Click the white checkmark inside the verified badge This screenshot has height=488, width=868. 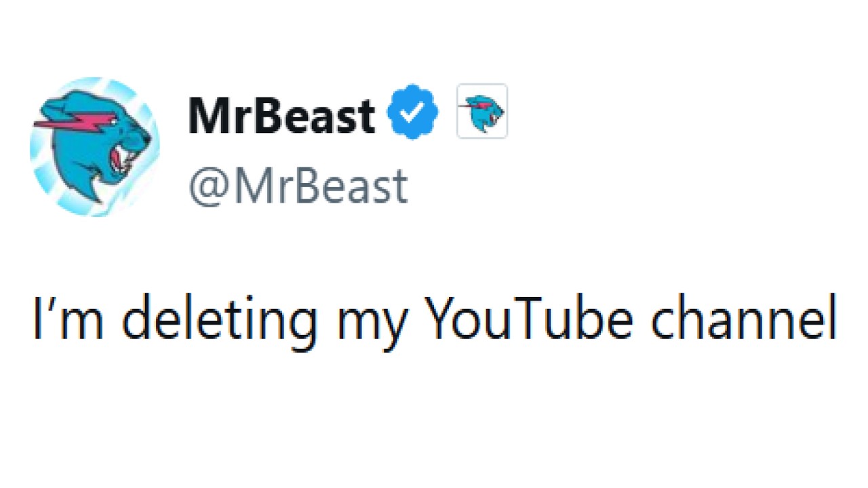point(412,113)
